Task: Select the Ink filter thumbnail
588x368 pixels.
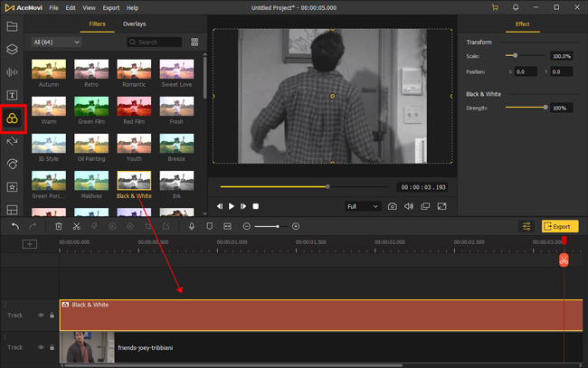Action: click(x=176, y=181)
